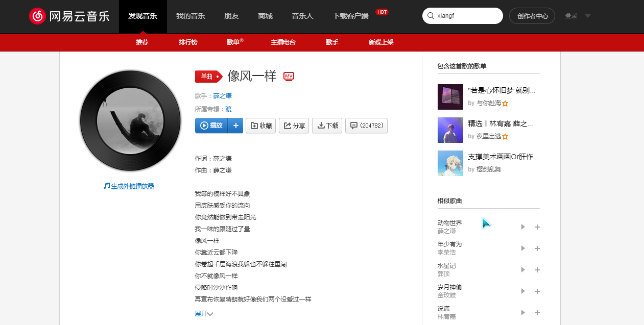Share the song with 分享 button
This screenshot has width=644, height=325.
pyautogui.click(x=294, y=126)
